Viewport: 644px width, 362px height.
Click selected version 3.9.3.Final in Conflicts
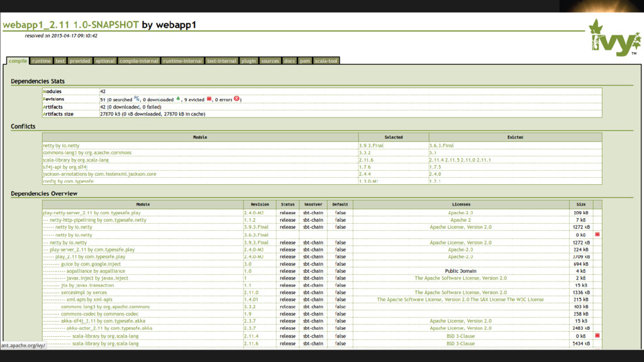tap(371, 146)
